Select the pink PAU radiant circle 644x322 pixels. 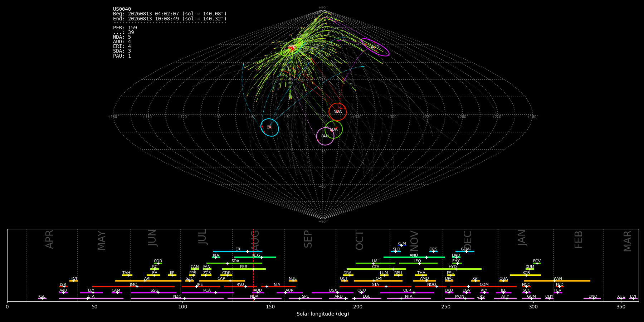point(325,136)
